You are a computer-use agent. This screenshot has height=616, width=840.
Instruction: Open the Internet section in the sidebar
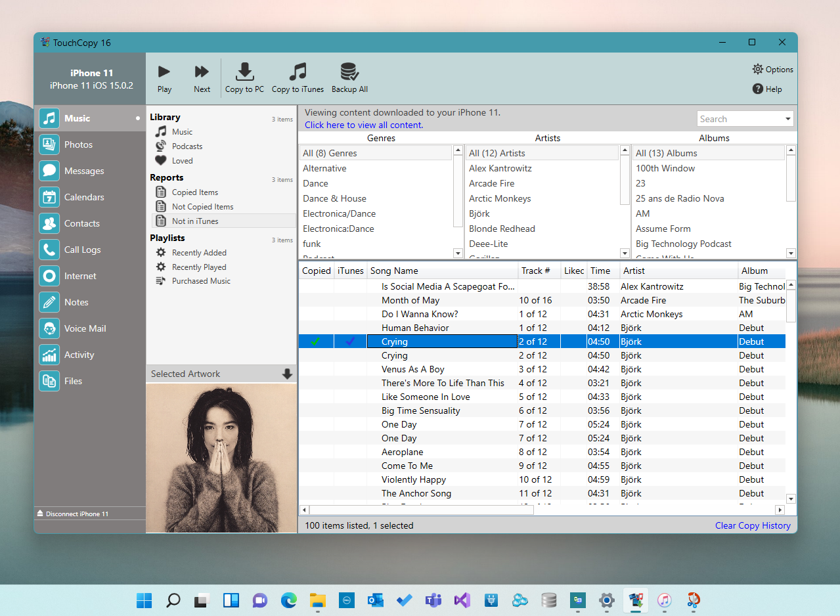tap(89, 276)
